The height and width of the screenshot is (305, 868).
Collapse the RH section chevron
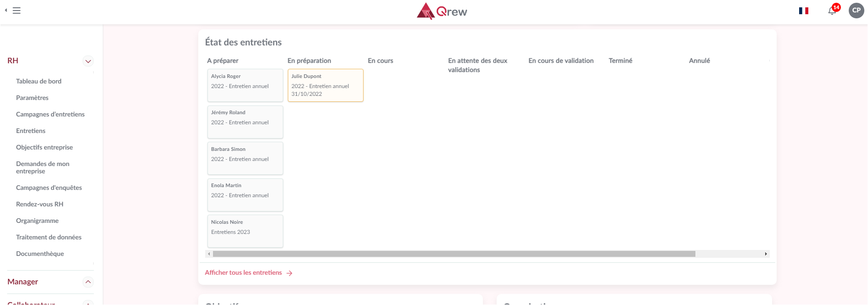click(x=88, y=61)
